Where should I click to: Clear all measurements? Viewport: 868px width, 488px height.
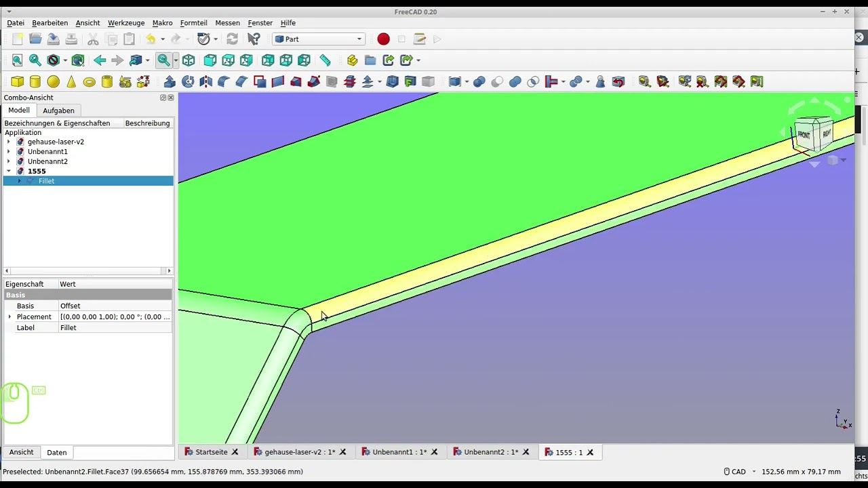[703, 82]
